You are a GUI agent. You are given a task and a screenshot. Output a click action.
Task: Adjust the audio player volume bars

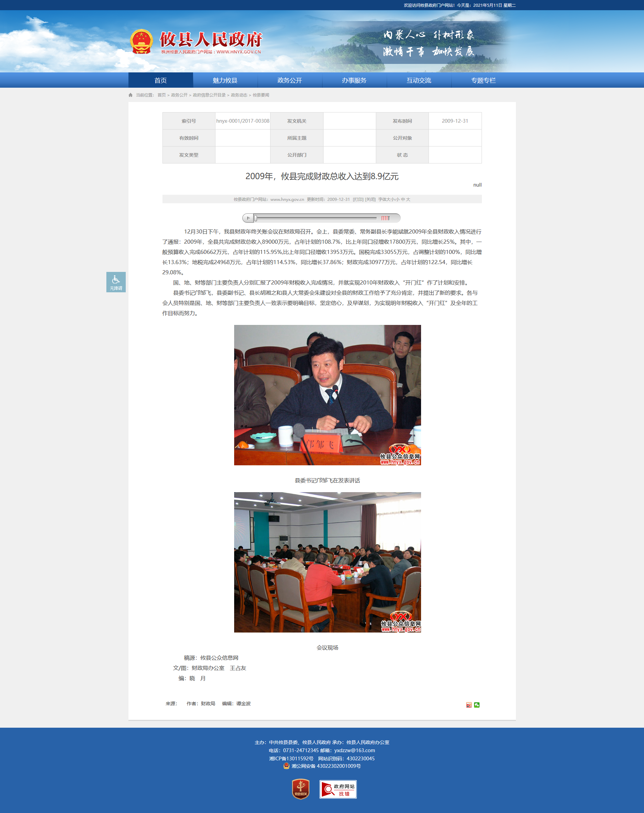click(x=385, y=218)
